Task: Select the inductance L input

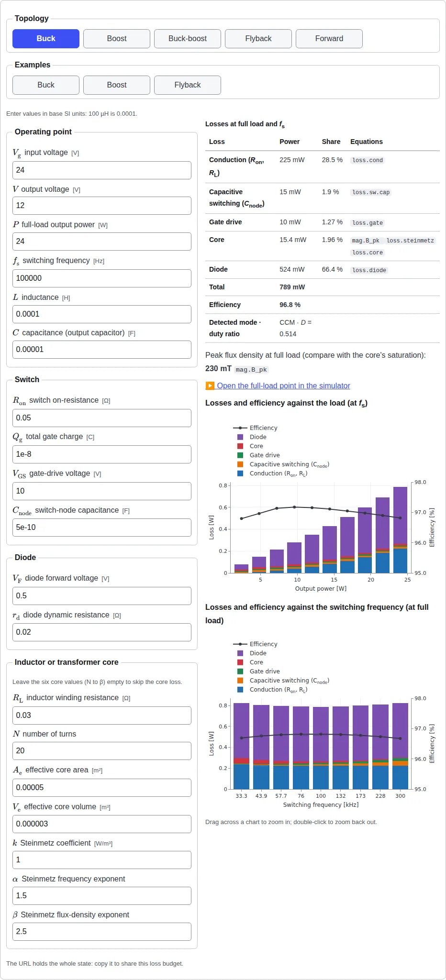Action: [x=102, y=314]
